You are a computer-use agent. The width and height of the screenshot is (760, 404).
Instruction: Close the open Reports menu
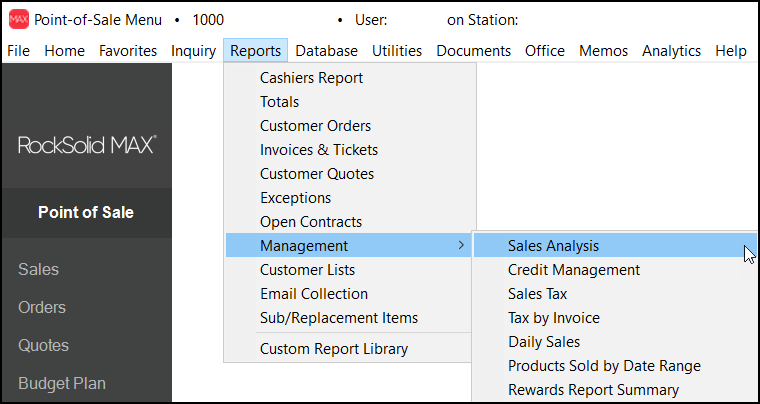[255, 51]
